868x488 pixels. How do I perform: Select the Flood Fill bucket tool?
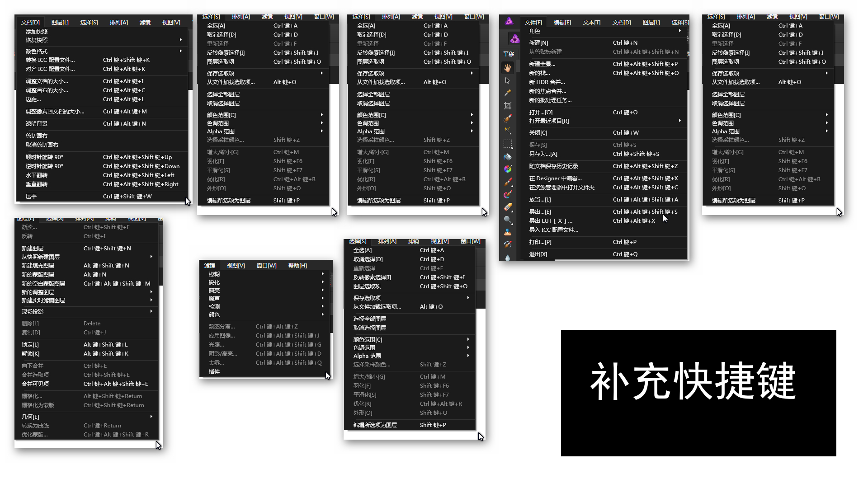508,157
